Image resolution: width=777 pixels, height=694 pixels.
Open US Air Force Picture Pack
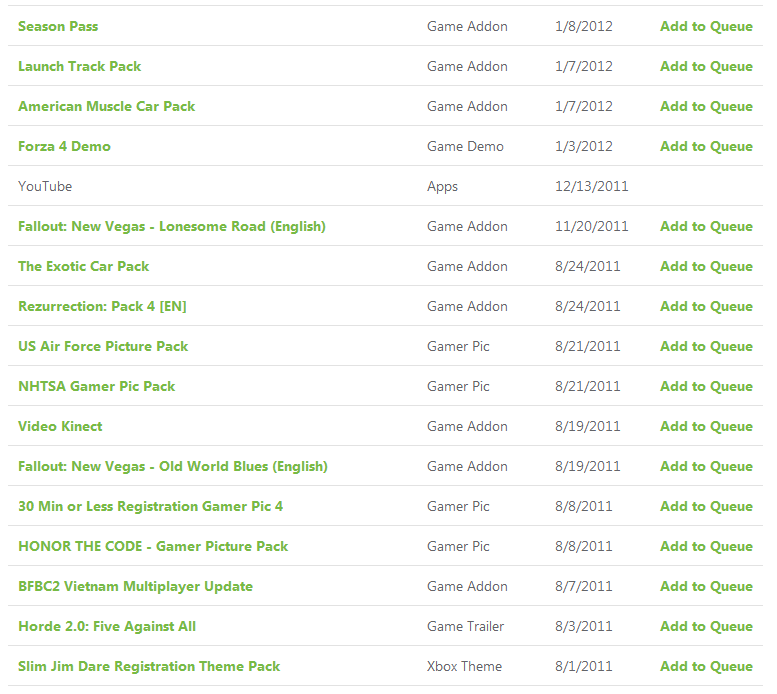coord(103,346)
